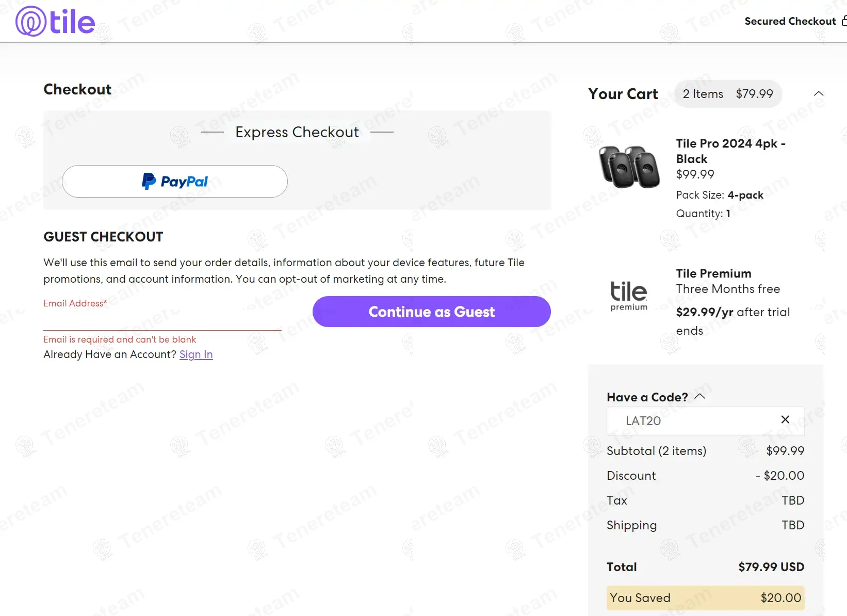This screenshot has width=847, height=616.
Task: Click the Email Address input field
Action: coord(162,320)
